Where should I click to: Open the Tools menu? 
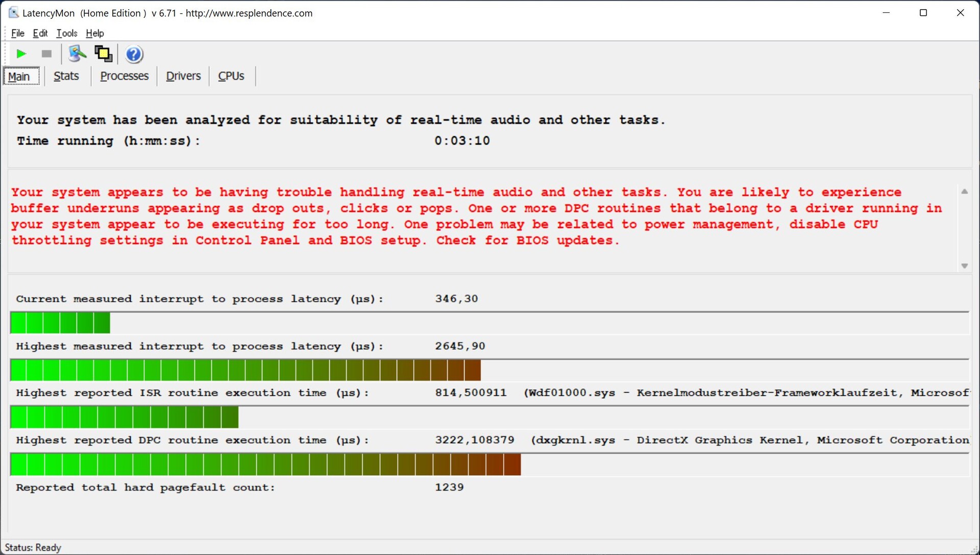pyautogui.click(x=66, y=33)
